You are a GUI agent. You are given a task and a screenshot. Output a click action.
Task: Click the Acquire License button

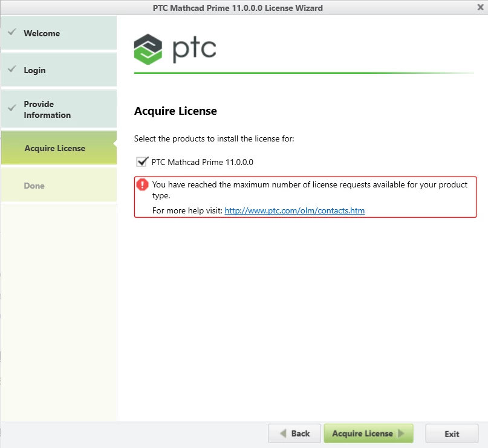pyautogui.click(x=368, y=433)
